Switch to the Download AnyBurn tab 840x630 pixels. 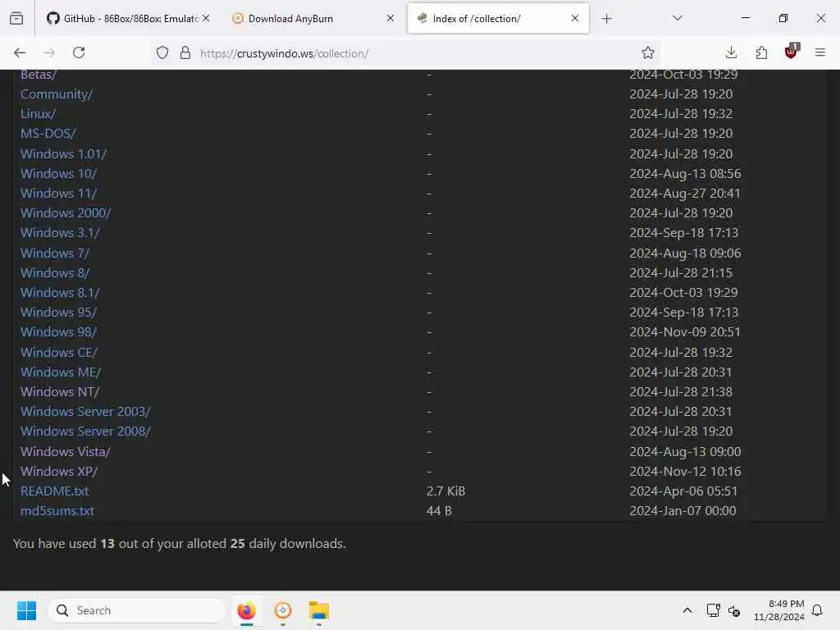(x=313, y=18)
